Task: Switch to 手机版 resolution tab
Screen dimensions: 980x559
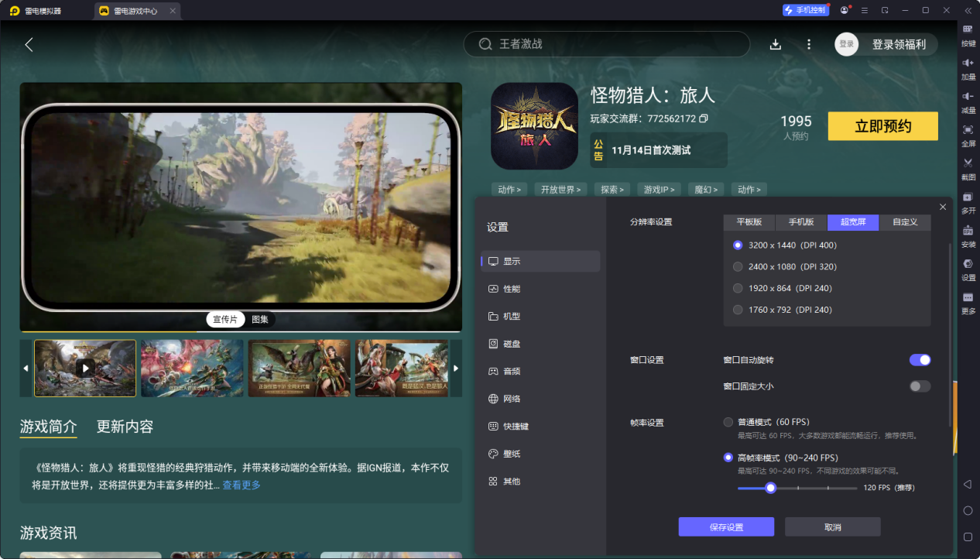Action: [801, 222]
